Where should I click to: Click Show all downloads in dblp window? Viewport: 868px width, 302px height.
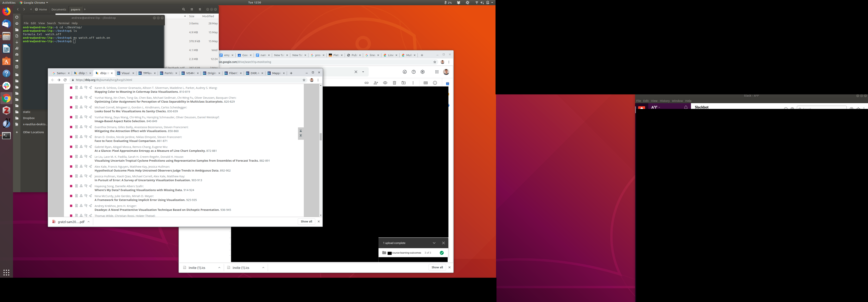tap(306, 221)
